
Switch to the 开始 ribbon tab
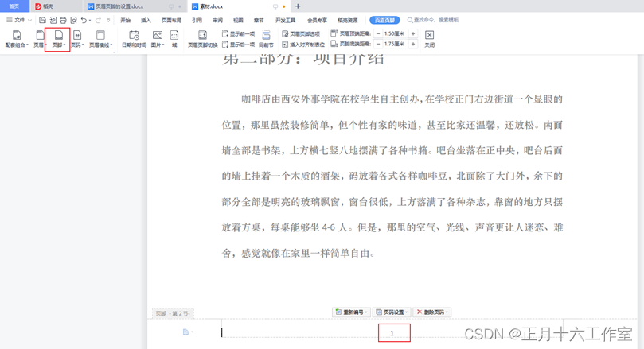click(x=125, y=20)
